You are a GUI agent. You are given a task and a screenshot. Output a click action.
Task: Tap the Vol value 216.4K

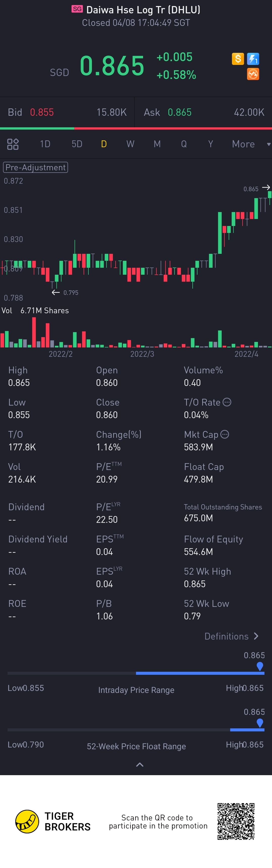pos(22,479)
